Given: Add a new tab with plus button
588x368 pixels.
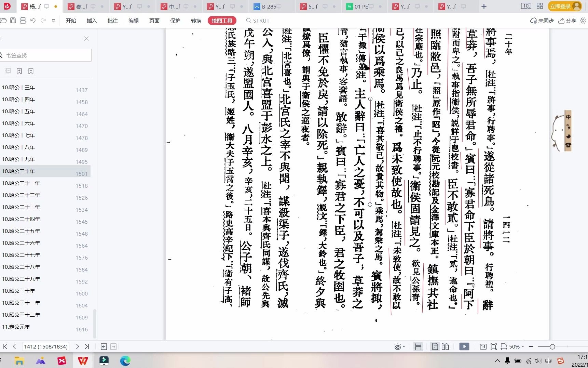Looking at the screenshot, I should pos(484,6).
